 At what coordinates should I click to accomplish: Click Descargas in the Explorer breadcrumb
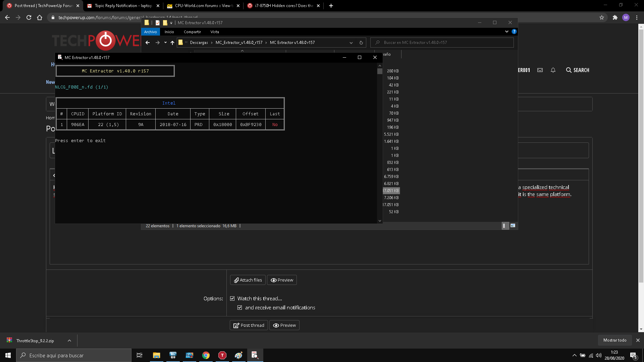(199, 43)
